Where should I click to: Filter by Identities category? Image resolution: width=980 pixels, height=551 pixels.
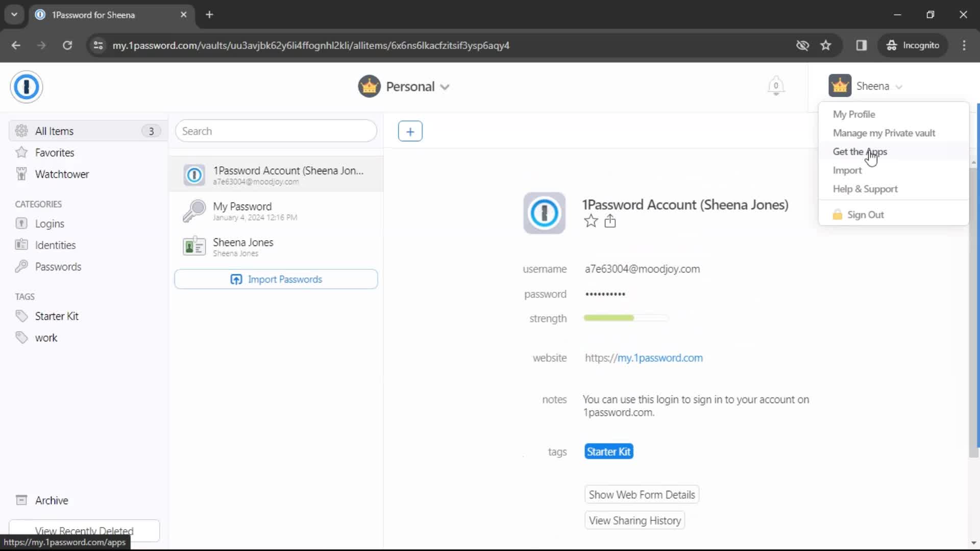click(55, 245)
